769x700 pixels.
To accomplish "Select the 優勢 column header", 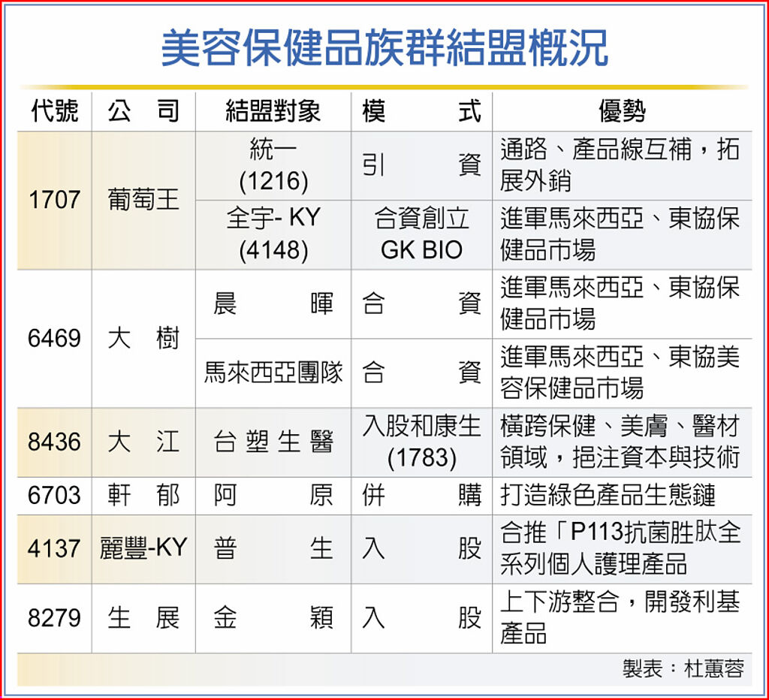I will point(622,111).
